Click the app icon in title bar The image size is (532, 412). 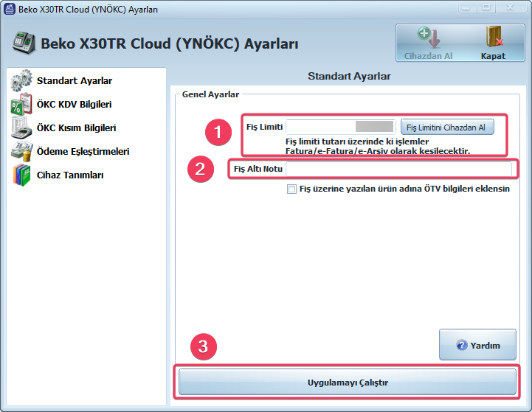coord(9,8)
